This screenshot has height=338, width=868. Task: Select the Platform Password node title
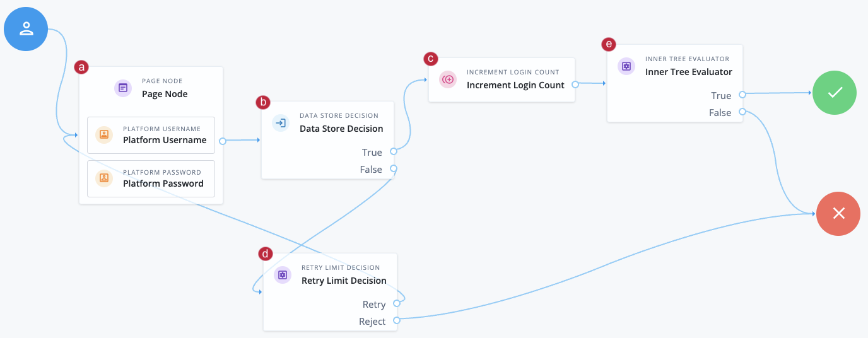click(163, 184)
